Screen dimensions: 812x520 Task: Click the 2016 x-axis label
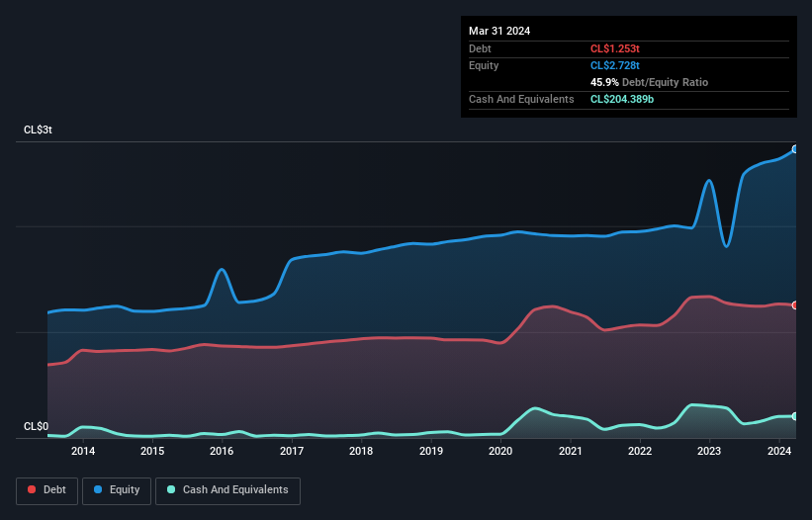[222, 451]
